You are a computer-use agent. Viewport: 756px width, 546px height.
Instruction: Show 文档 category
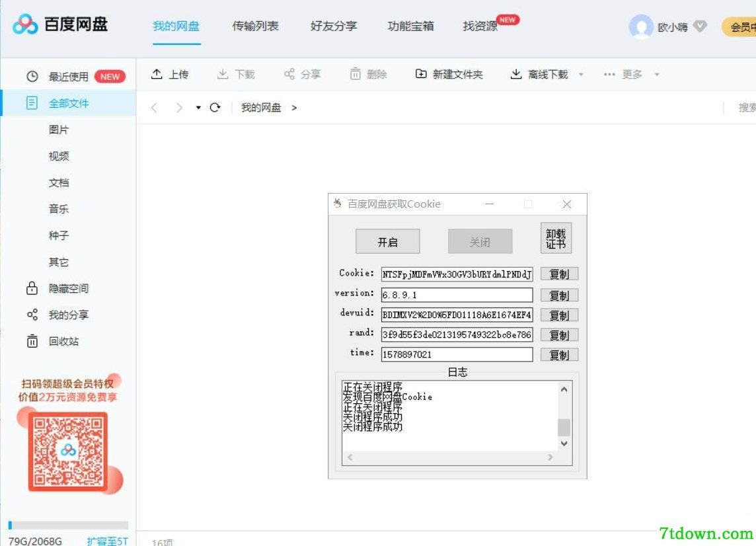tap(59, 183)
